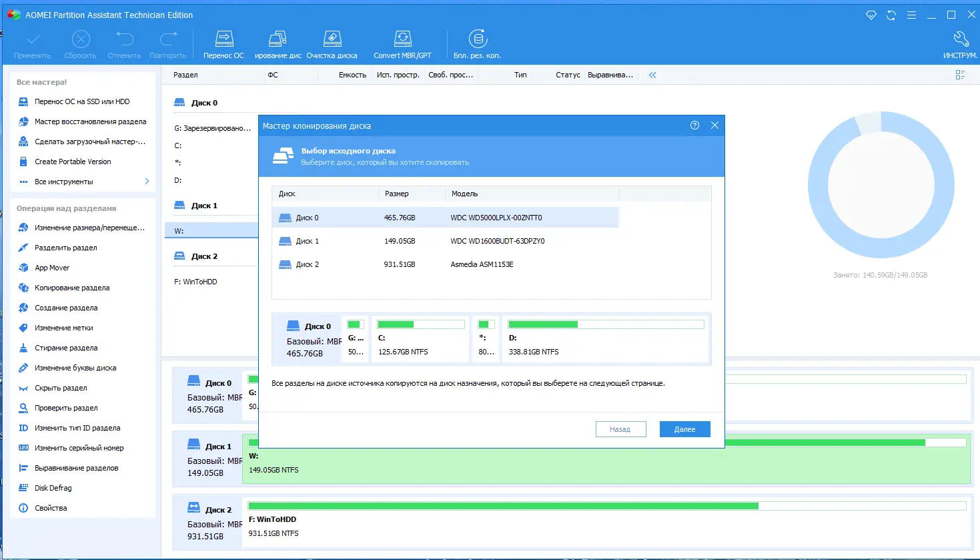
Task: Open the hamburger menu in the title bar
Action: point(911,15)
